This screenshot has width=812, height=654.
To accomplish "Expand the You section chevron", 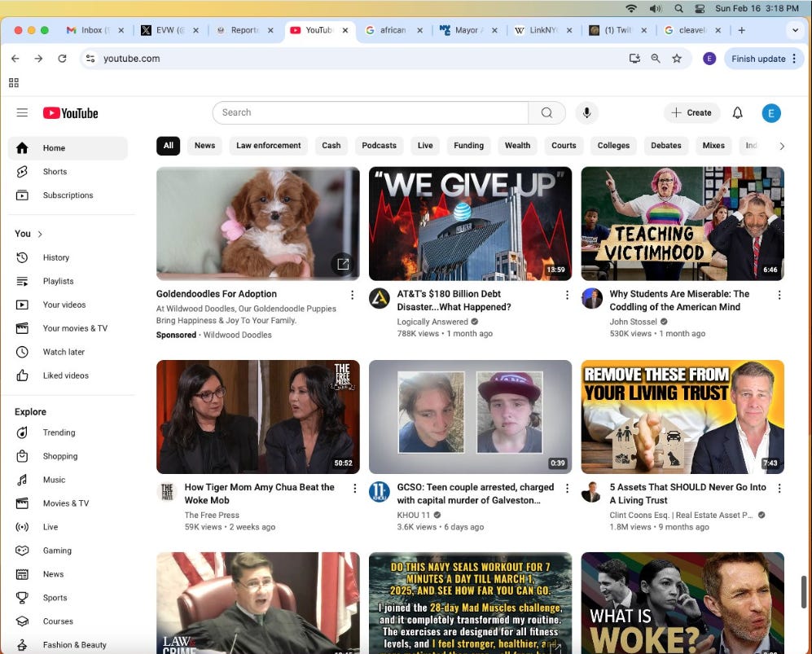I will [40, 234].
